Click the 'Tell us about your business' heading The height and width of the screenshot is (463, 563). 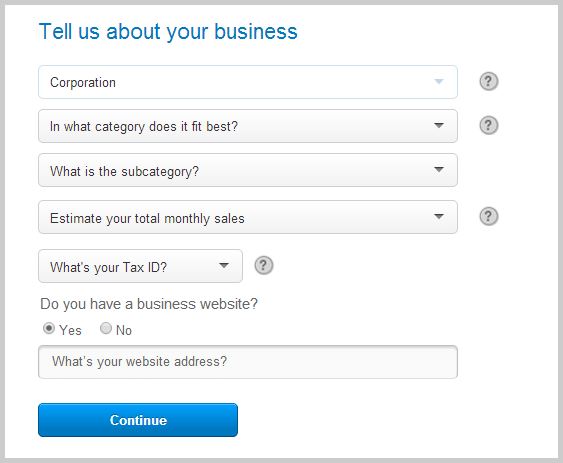pos(168,32)
